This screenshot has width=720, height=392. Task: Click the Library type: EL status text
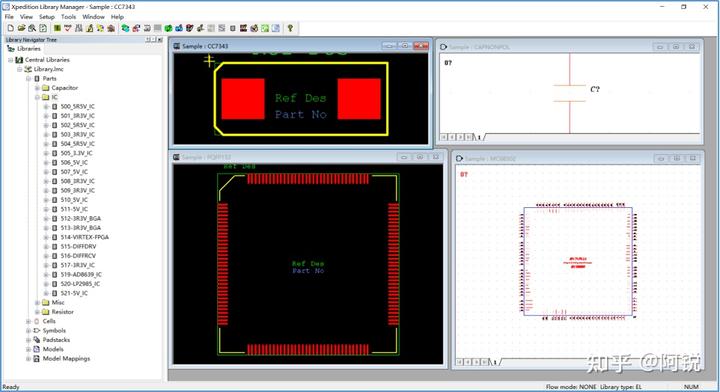pos(621,387)
